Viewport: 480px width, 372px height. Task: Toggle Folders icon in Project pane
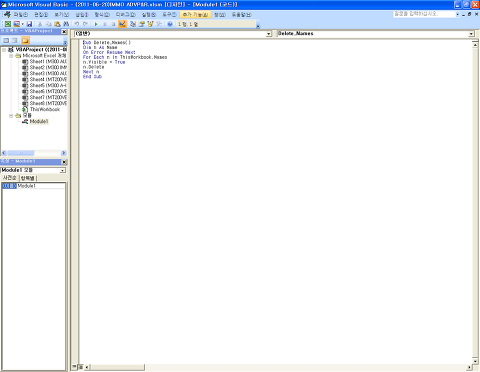click(x=25, y=40)
